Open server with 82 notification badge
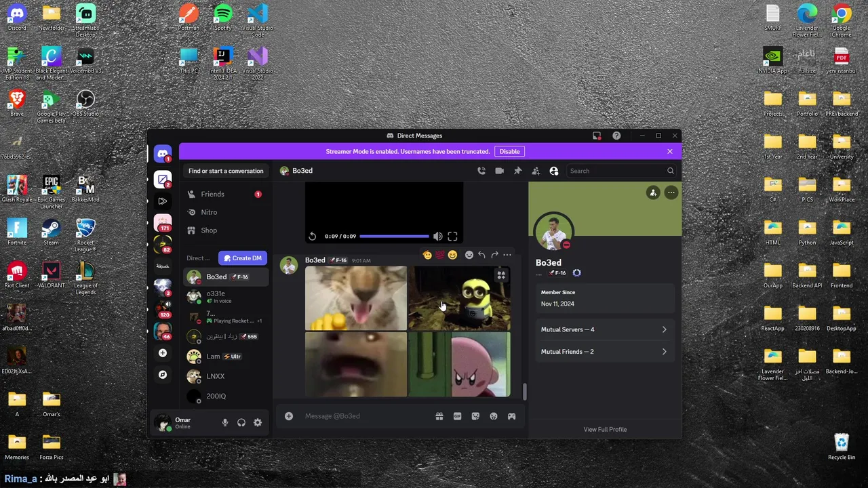This screenshot has height=488, width=868. tap(163, 244)
